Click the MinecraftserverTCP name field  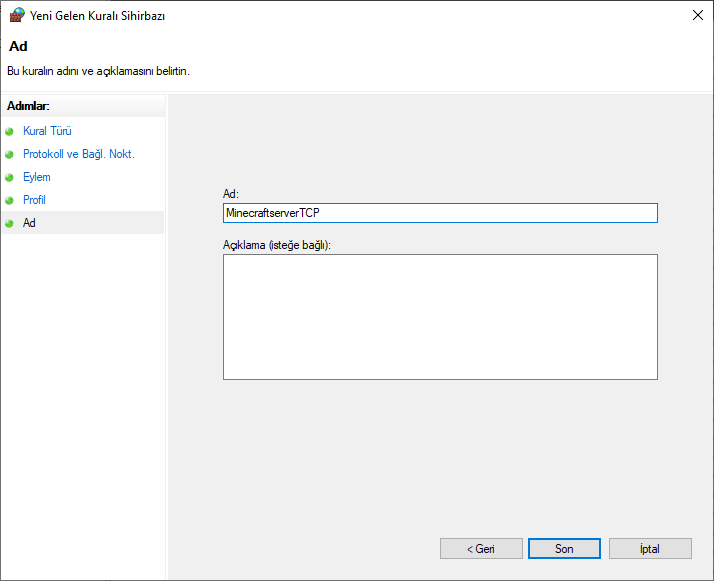coord(440,213)
